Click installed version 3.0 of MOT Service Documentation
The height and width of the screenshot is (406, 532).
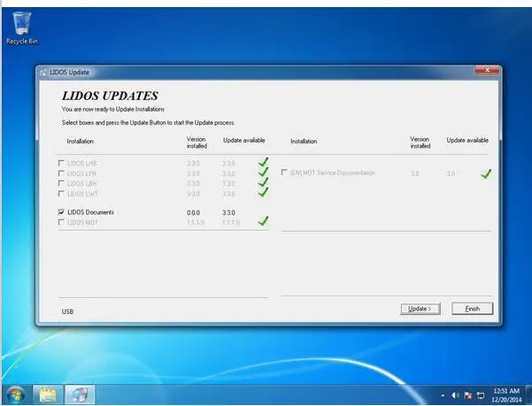point(415,173)
